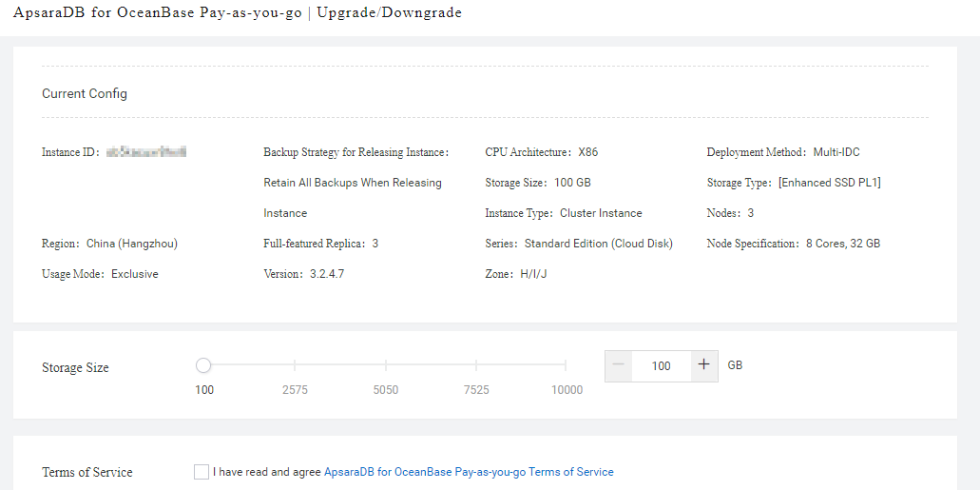Click the plus button to increase storage size

pos(704,365)
